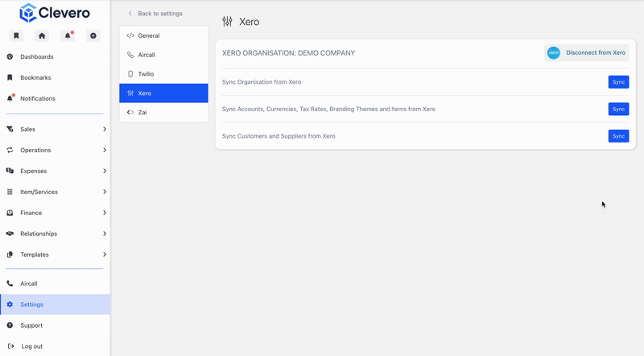This screenshot has width=644, height=356.
Task: Click the Log out arrow icon
Action: coord(11,346)
